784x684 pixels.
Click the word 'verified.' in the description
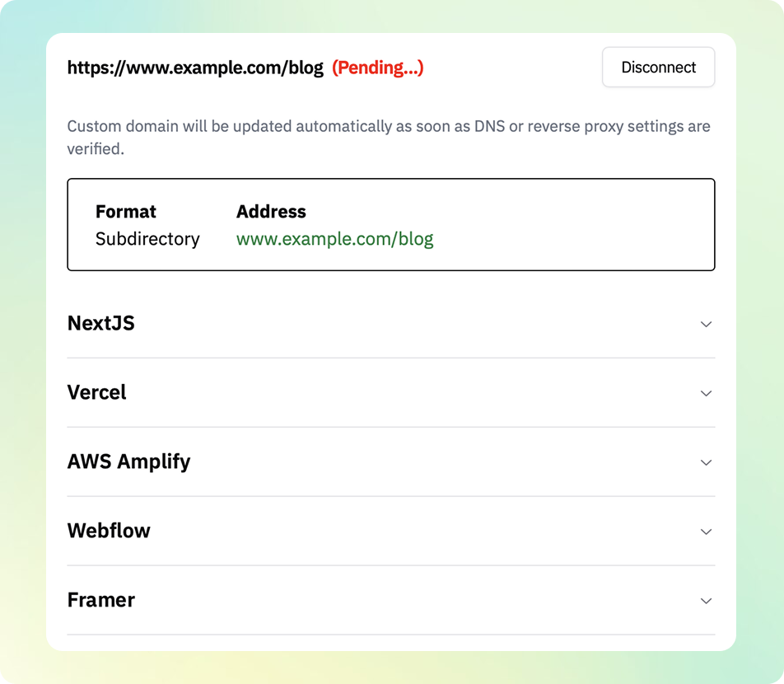pyautogui.click(x=95, y=150)
